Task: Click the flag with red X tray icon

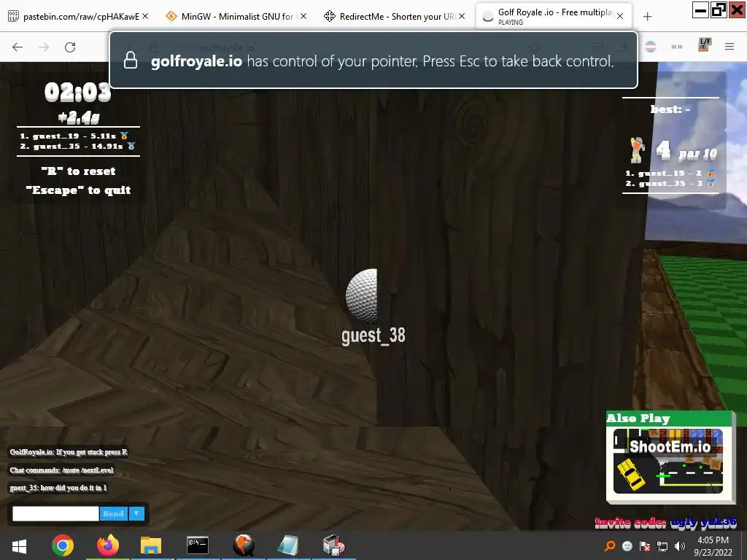Action: point(645,546)
